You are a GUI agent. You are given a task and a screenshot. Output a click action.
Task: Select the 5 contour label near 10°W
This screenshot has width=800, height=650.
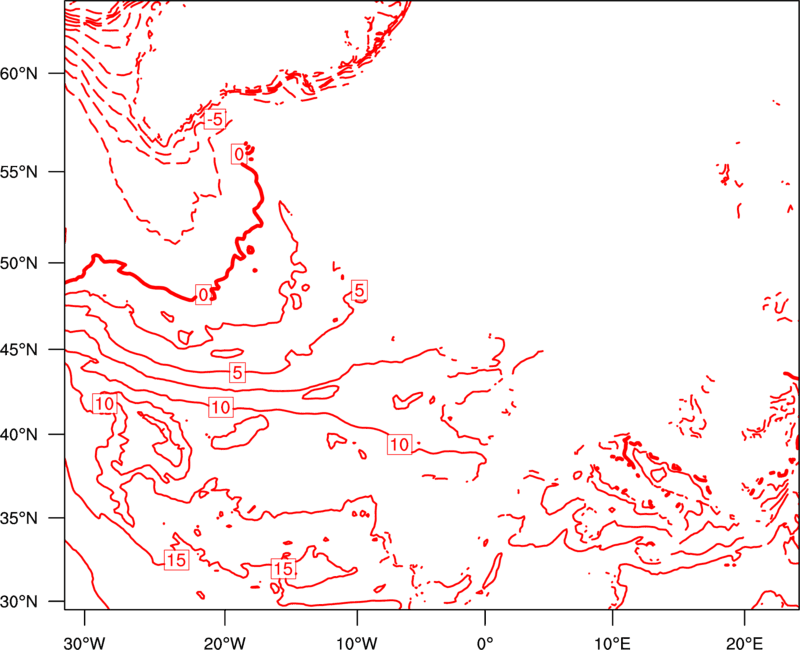(x=360, y=290)
